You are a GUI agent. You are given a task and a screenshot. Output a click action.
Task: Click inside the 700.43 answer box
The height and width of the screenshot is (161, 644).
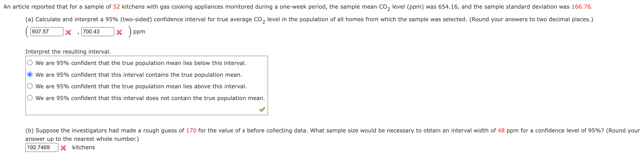[x=97, y=32]
